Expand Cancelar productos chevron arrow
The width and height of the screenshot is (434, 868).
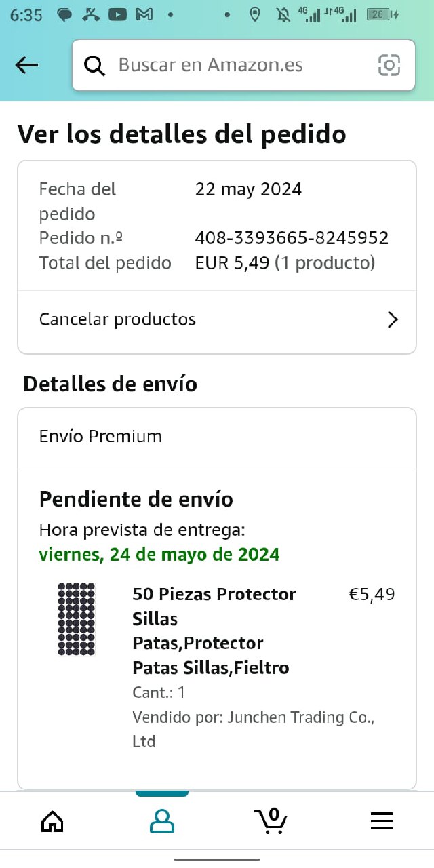[392, 320]
